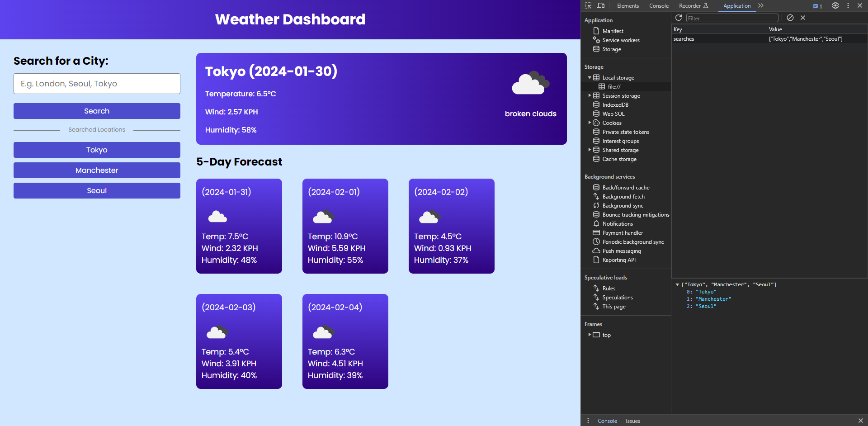The image size is (868, 426).
Task: Collapse the Local storage tree arrow
Action: 590,78
